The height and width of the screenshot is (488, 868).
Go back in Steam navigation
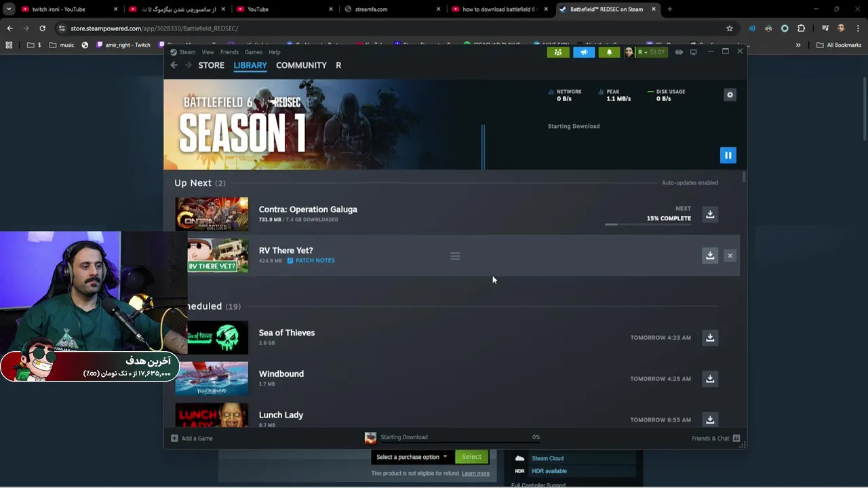click(x=174, y=65)
